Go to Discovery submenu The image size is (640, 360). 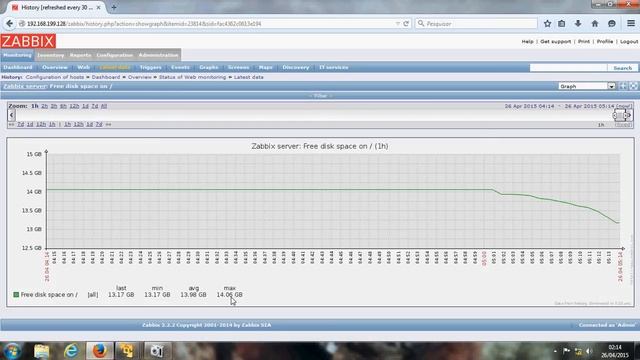(x=296, y=67)
